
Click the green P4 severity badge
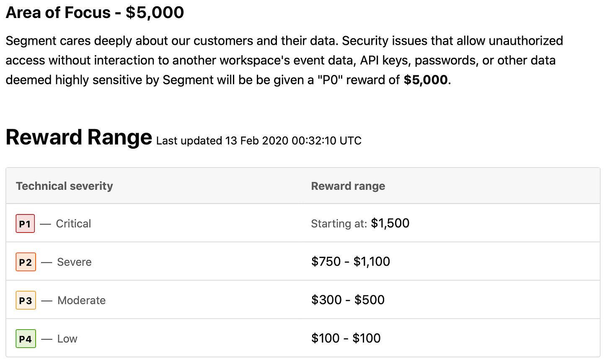(x=26, y=338)
